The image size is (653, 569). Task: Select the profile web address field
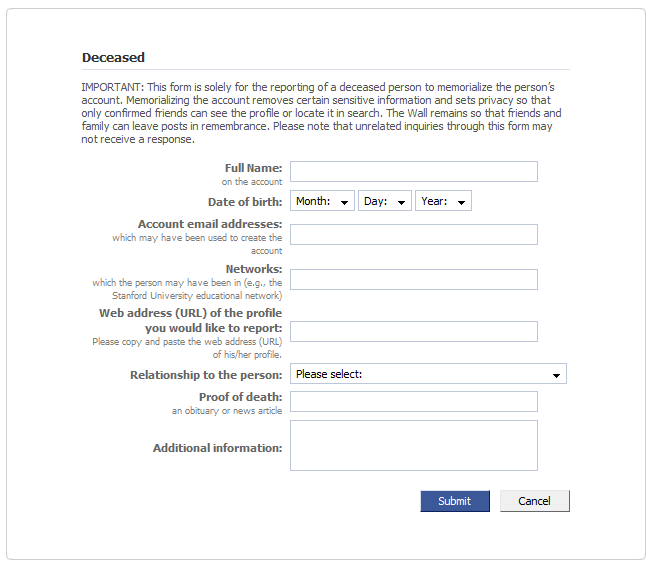[x=413, y=331]
